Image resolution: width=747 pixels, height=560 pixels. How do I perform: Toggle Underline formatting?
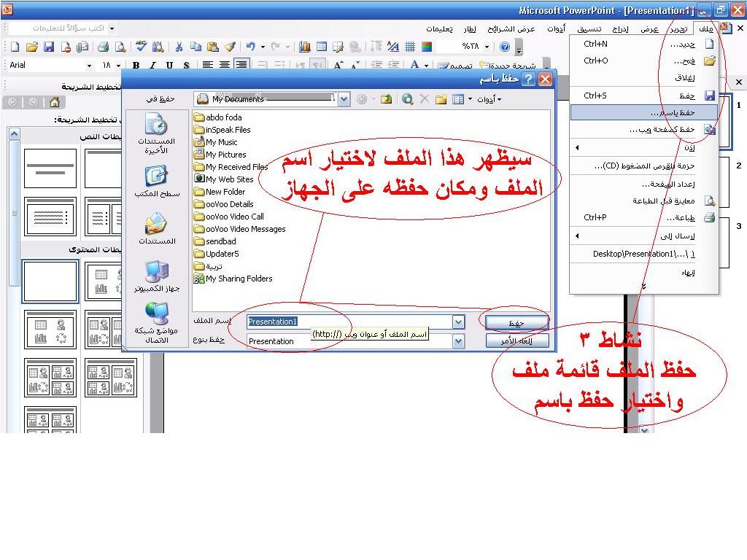click(169, 65)
